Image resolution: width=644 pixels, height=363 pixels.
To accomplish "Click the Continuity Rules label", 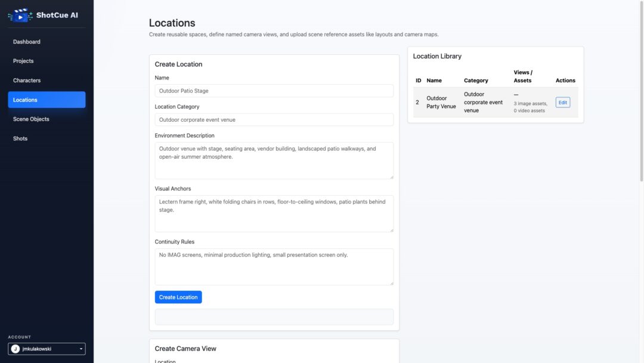I will pyautogui.click(x=175, y=242).
